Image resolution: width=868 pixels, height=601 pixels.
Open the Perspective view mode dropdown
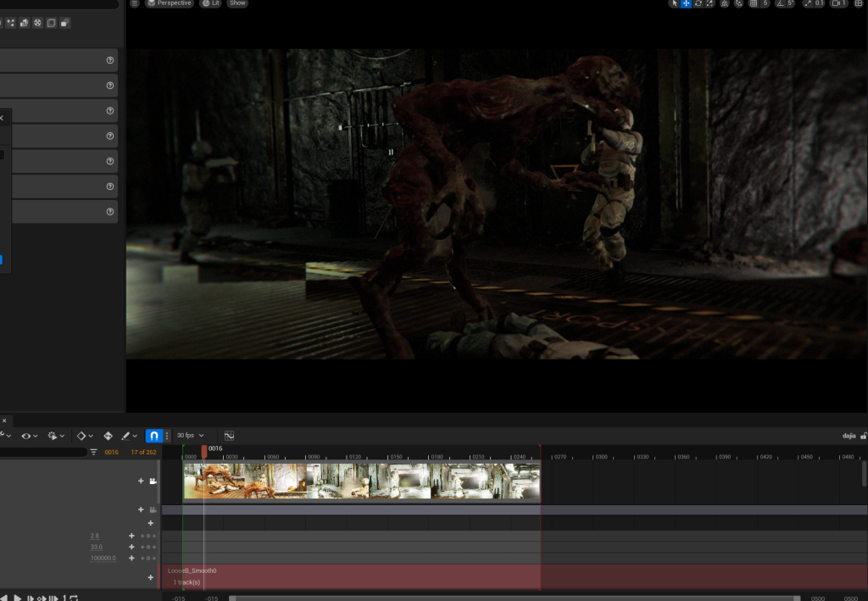click(x=170, y=3)
